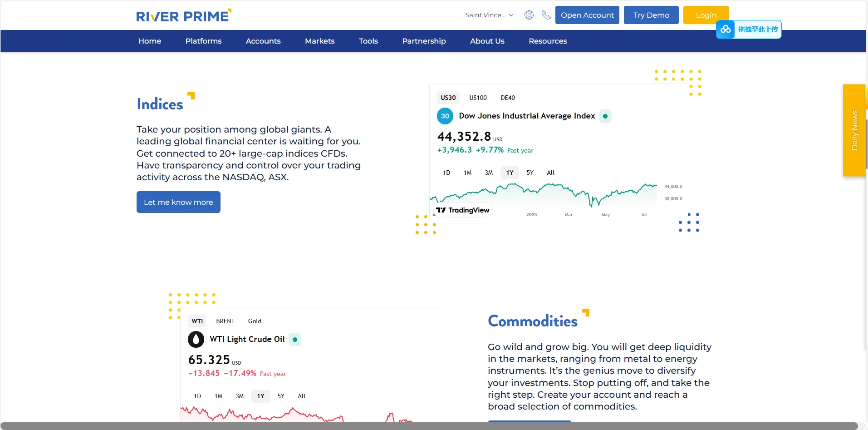This screenshot has width=868, height=430.
Task: Click the Let me know more button
Action: [178, 202]
